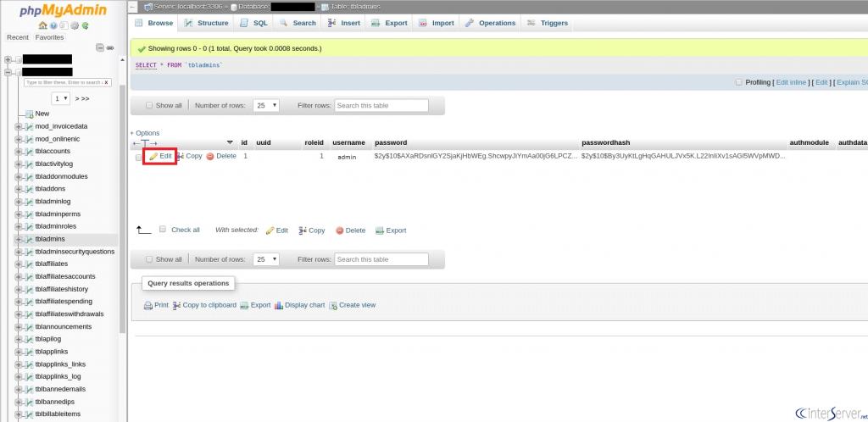Open the tbladminroles table in sidebar

click(55, 227)
